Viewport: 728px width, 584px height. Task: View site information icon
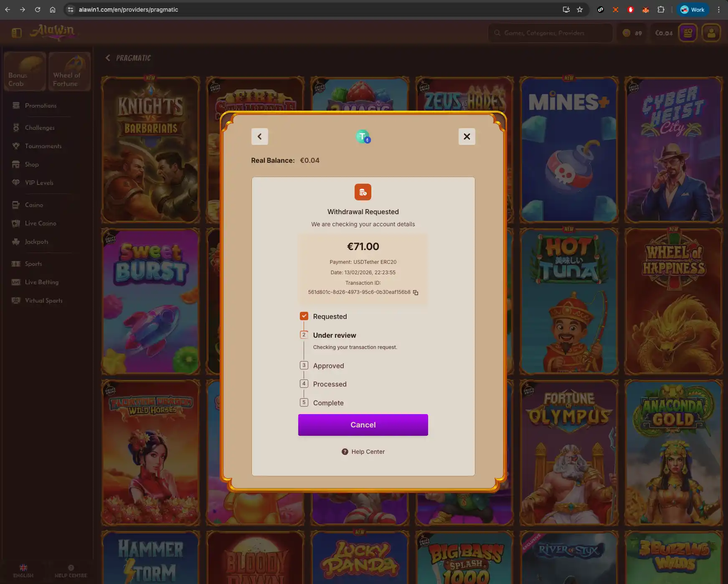71,10
